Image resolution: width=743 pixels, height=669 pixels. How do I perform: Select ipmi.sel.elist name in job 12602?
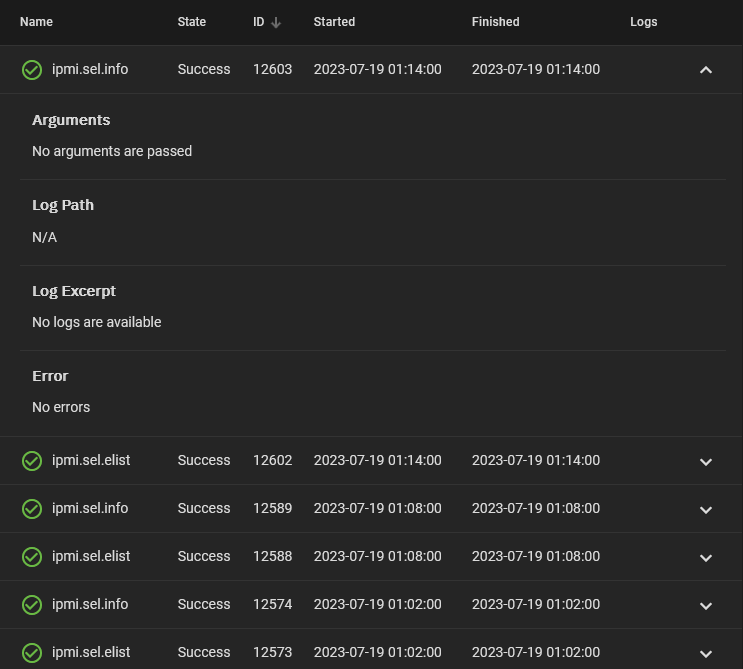tap(91, 461)
